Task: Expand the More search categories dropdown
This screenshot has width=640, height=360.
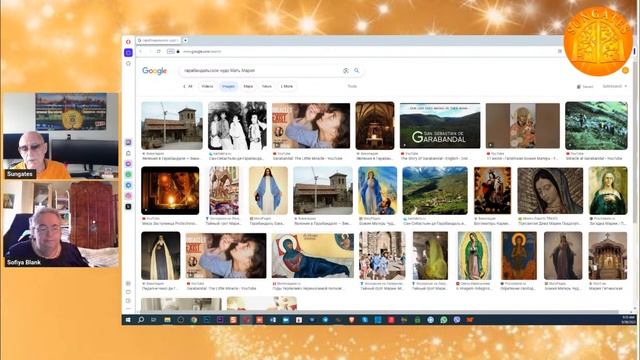Action: click(287, 86)
